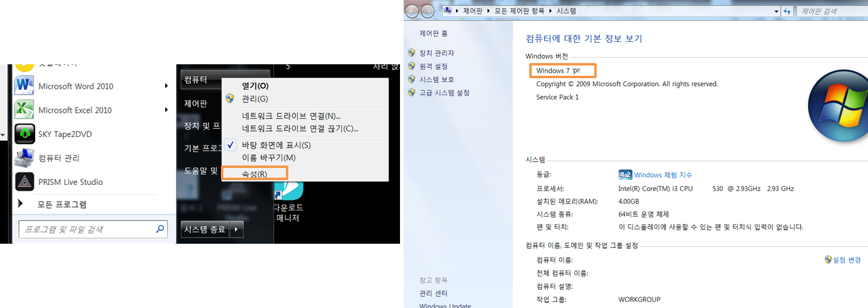868x308 pixels.
Task: Go back with the System window back arrow
Action: pos(412,11)
